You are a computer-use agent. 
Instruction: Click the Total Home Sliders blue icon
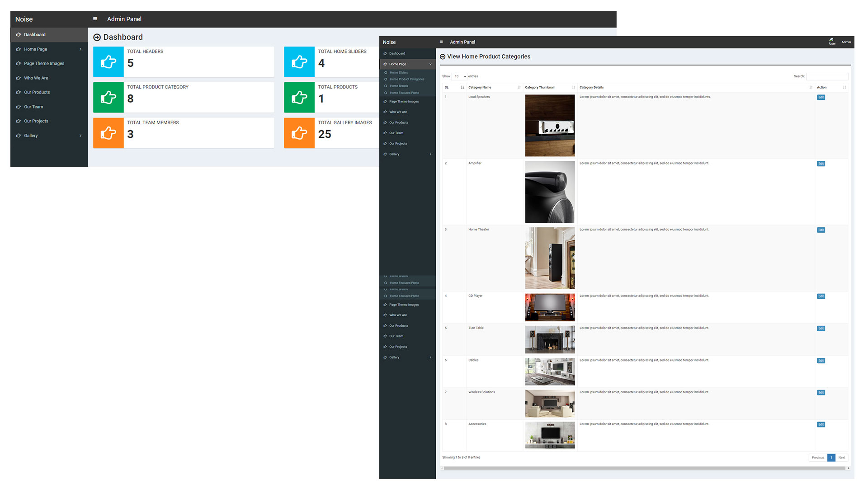click(299, 62)
